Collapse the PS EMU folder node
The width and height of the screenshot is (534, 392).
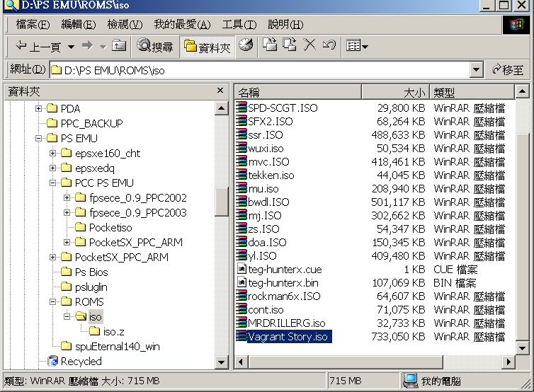[x=38, y=138]
